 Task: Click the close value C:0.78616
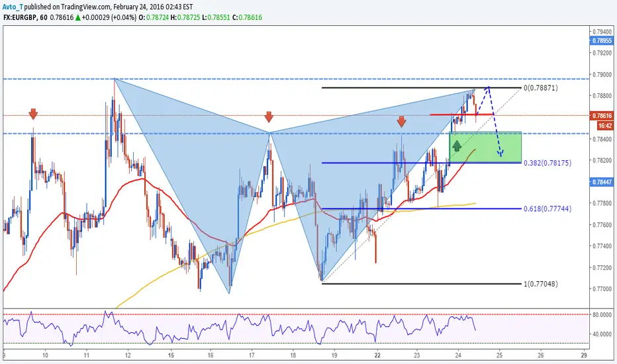tap(247, 17)
